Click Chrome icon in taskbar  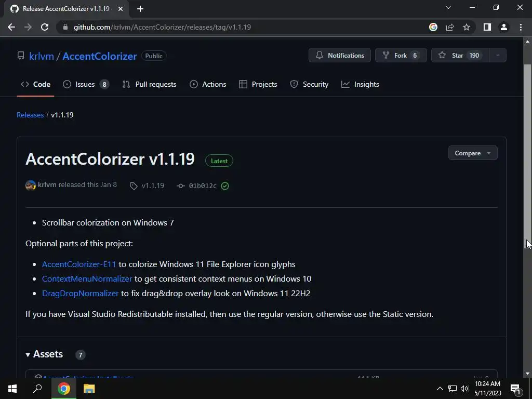(64, 389)
